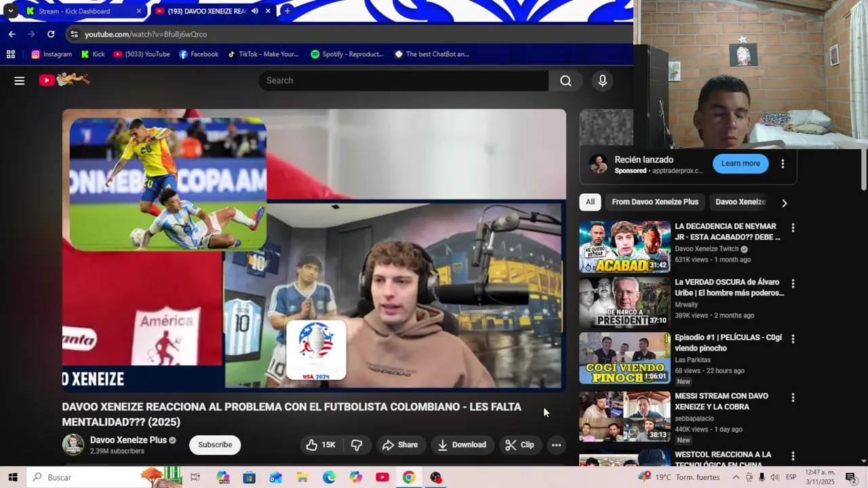
Task: Open the (5033) YouTube bookmark
Action: tap(142, 54)
